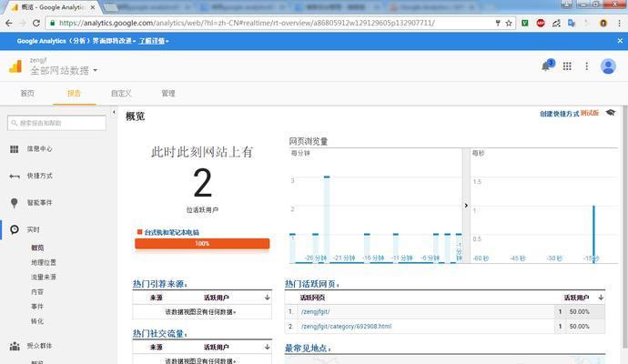
Task: Switch to the 首页 tab
Action: tap(27, 93)
